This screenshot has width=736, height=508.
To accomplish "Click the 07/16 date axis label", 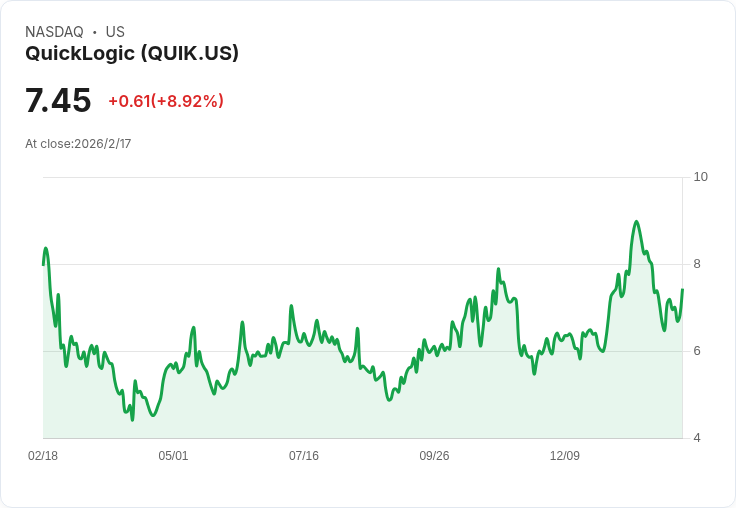I will (304, 456).
